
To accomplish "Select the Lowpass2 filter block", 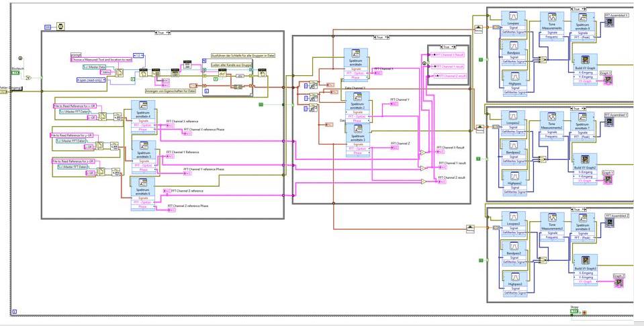I will coord(514,123).
